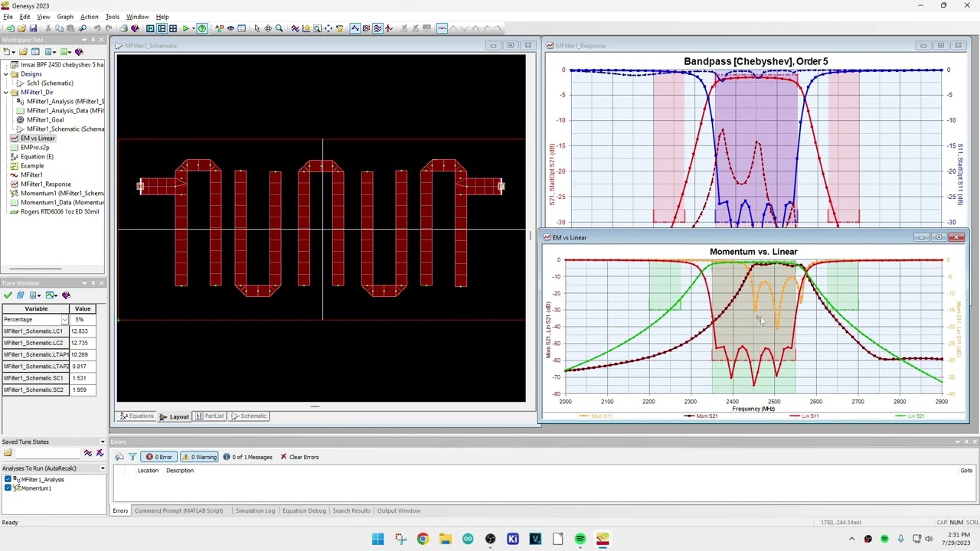The image size is (980, 551).
Task: Toggle the MFilter1_Analysis checkbox
Action: 8,479
